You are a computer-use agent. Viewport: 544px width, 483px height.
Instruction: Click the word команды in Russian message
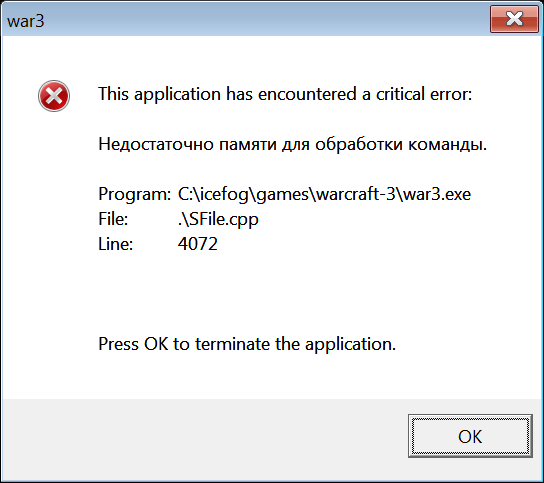click(x=448, y=144)
